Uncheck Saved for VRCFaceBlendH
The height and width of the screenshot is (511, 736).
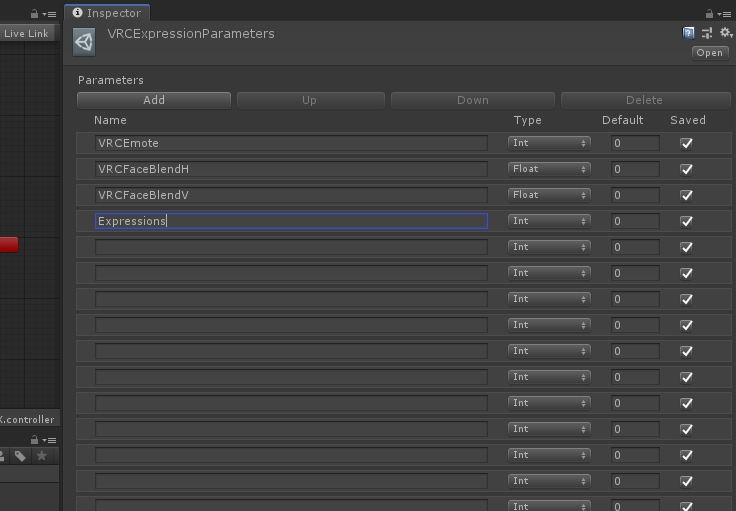pyautogui.click(x=686, y=169)
